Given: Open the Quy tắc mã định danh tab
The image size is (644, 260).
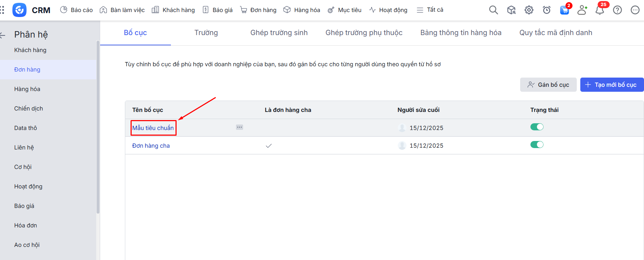Looking at the screenshot, I should [556, 33].
